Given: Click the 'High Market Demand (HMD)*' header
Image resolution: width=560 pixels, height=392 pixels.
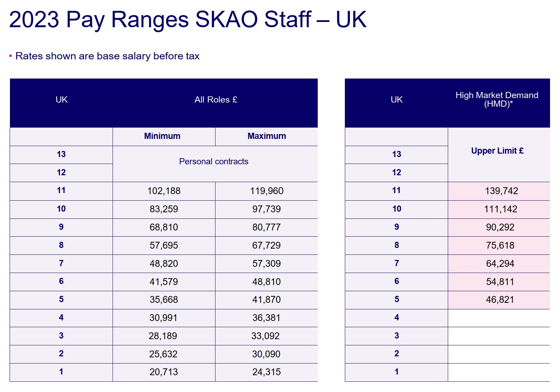Looking at the screenshot, I should pyautogui.click(x=497, y=99).
